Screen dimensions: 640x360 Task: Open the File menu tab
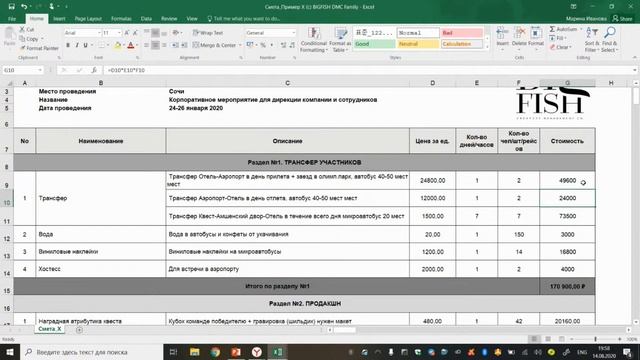point(12,19)
